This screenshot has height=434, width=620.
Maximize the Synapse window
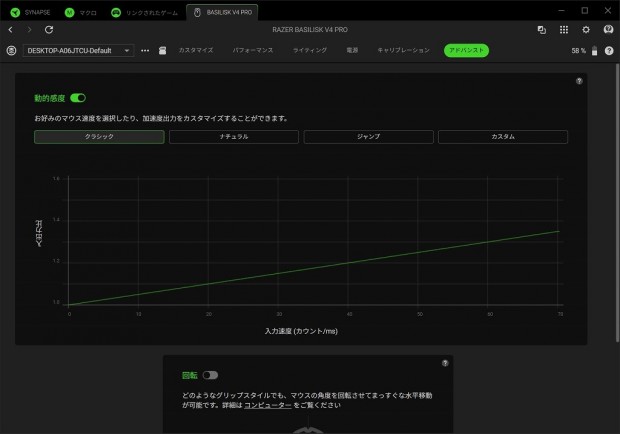585,11
